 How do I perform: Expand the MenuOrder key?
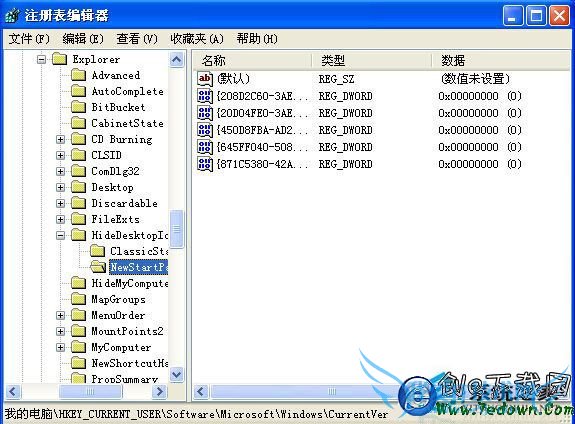click(61, 315)
